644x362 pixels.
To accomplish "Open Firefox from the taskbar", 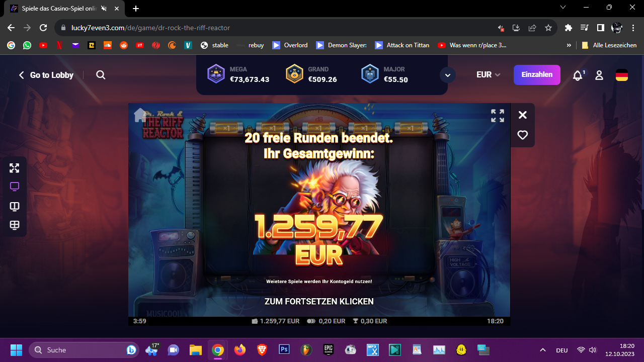I will [x=240, y=350].
